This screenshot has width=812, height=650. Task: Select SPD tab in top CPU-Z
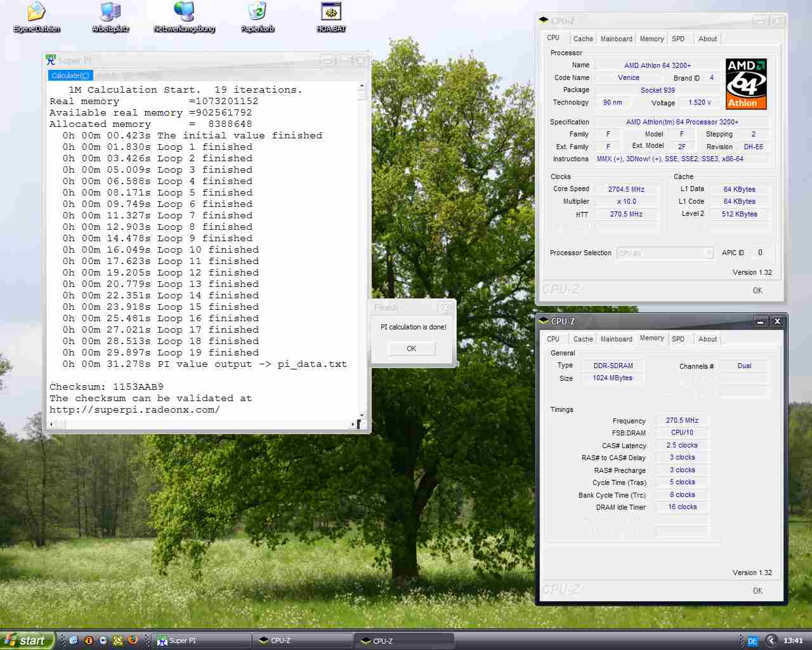(x=678, y=39)
